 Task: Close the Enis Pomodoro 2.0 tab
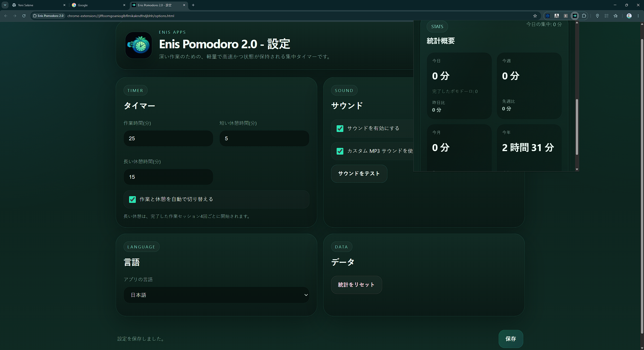(184, 5)
